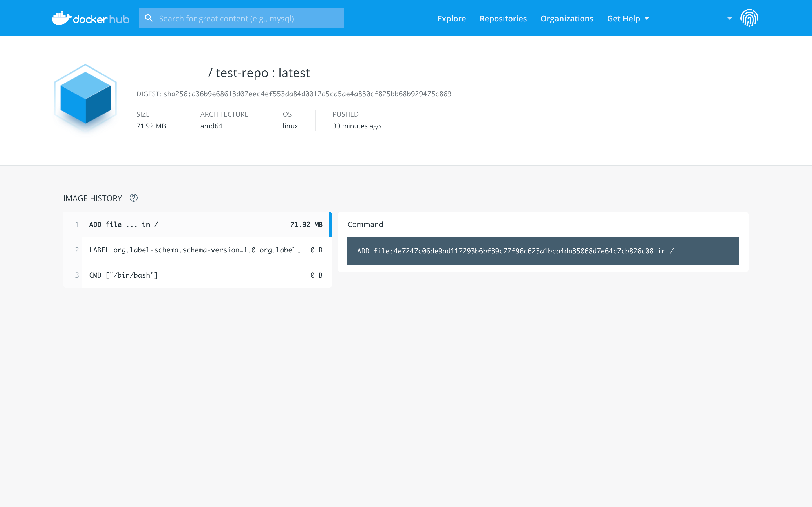Screen dimensions: 812x507
Task: Expand the account dropdown arrow
Action: [x=729, y=18]
